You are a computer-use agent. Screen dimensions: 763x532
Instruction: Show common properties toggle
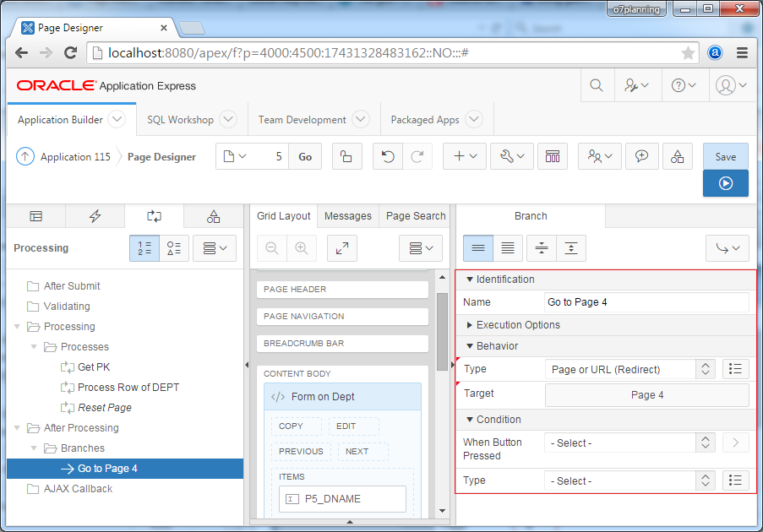[478, 248]
